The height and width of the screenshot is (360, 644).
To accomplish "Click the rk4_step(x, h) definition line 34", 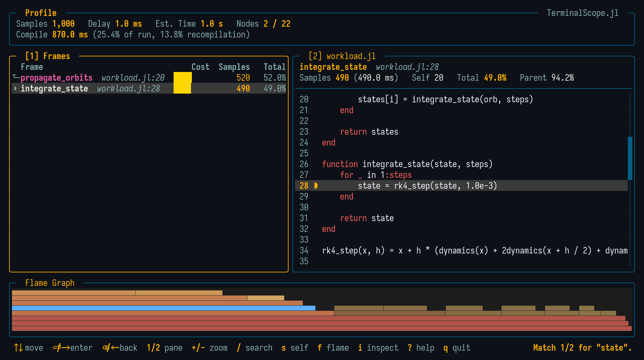I will click(475, 250).
